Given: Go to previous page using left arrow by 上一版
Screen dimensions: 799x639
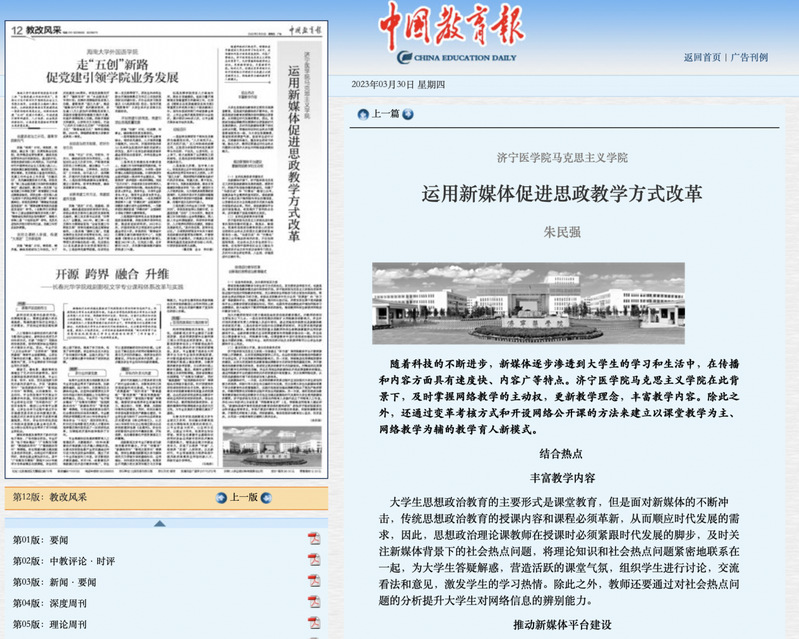Looking at the screenshot, I should (221, 497).
